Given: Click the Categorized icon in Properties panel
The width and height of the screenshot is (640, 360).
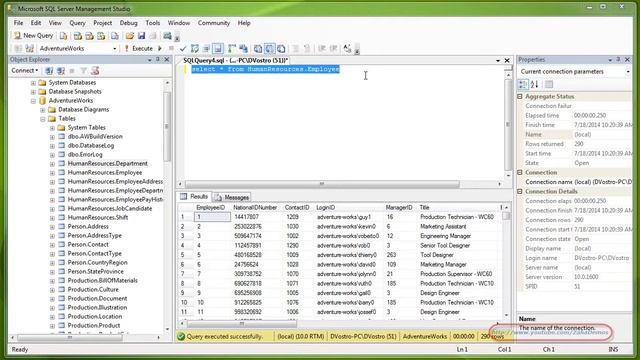Looking at the screenshot, I should [523, 84].
